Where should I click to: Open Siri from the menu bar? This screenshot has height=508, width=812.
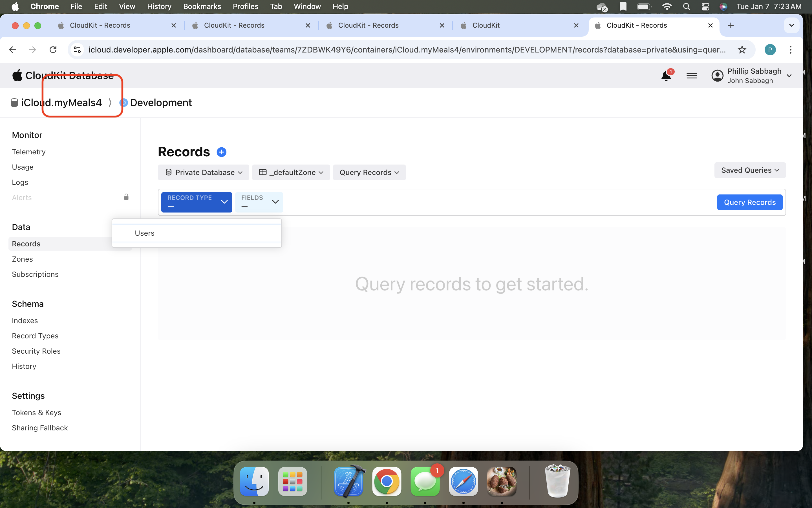[x=723, y=7]
